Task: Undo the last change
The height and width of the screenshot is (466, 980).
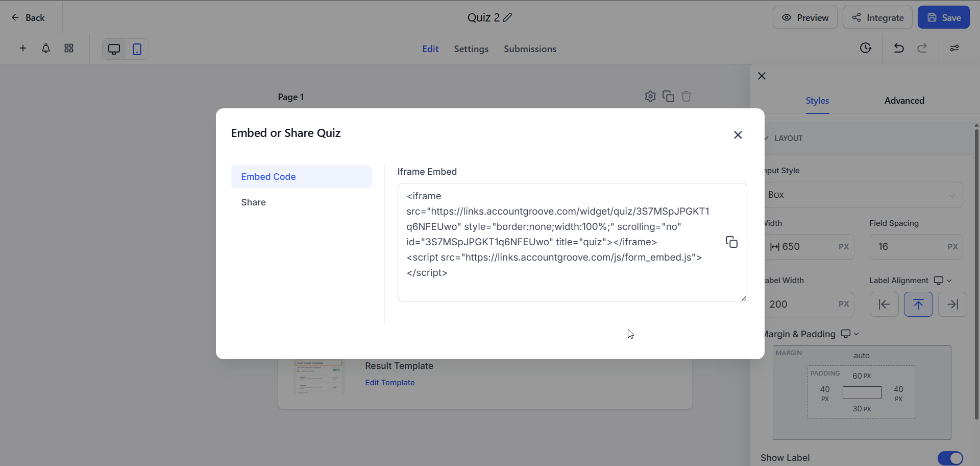Action: pyautogui.click(x=899, y=48)
